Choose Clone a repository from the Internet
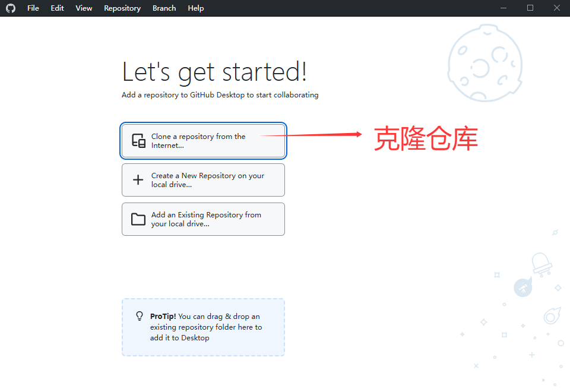The image size is (570, 392). [203, 141]
